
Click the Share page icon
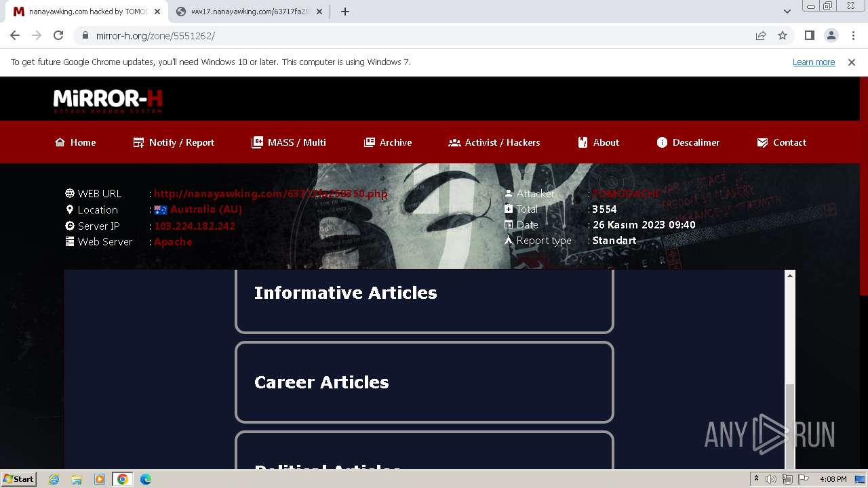click(x=761, y=35)
